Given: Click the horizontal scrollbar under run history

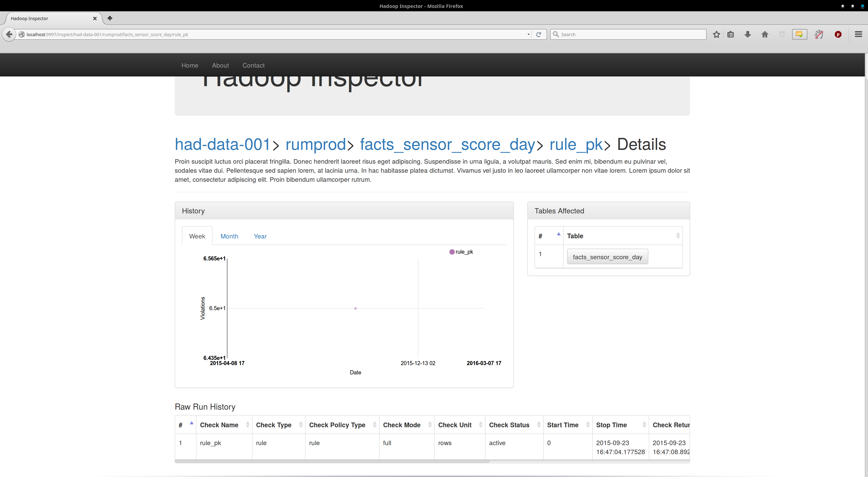Looking at the screenshot, I should (332, 461).
